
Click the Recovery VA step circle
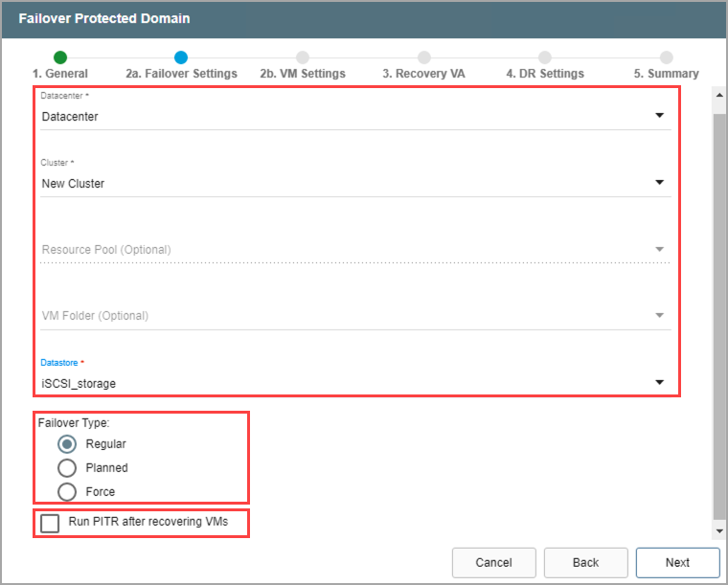[424, 57]
